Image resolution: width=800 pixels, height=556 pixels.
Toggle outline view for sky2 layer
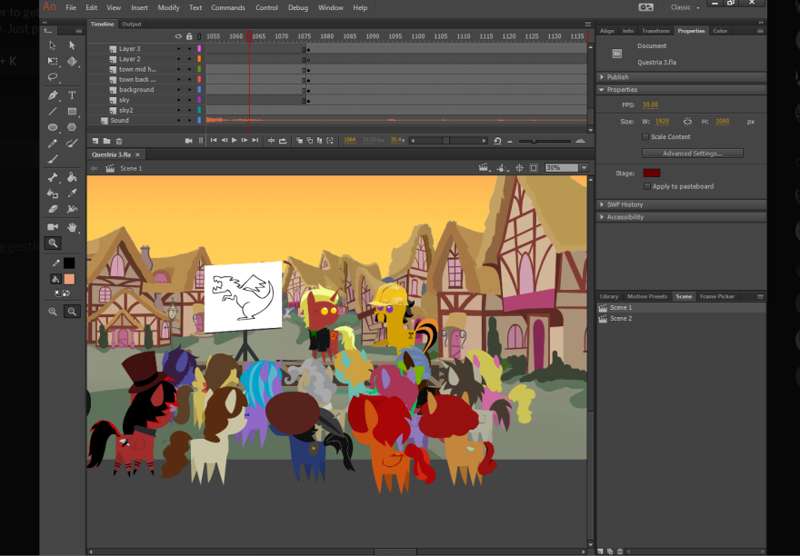click(199, 110)
